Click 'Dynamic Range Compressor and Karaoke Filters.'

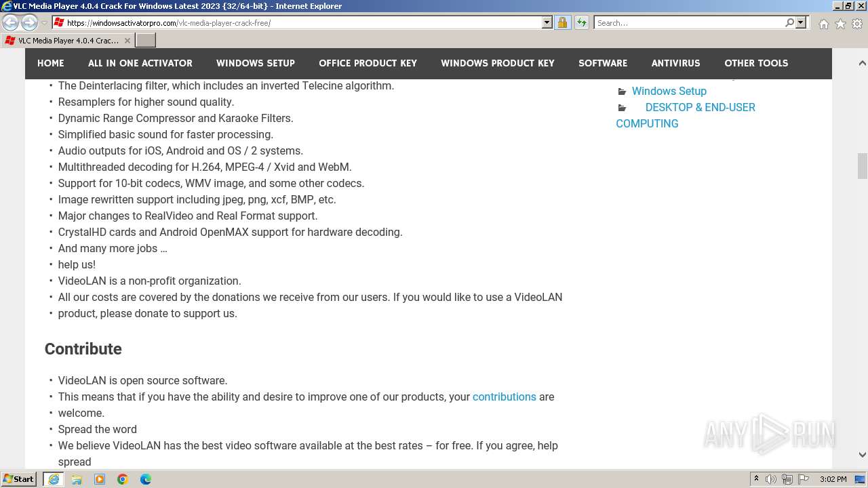[176, 118]
